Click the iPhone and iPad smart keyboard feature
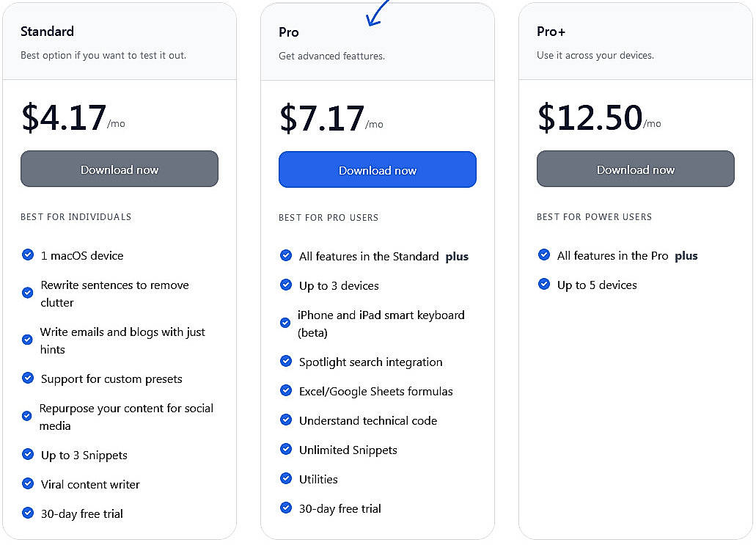 click(x=381, y=323)
